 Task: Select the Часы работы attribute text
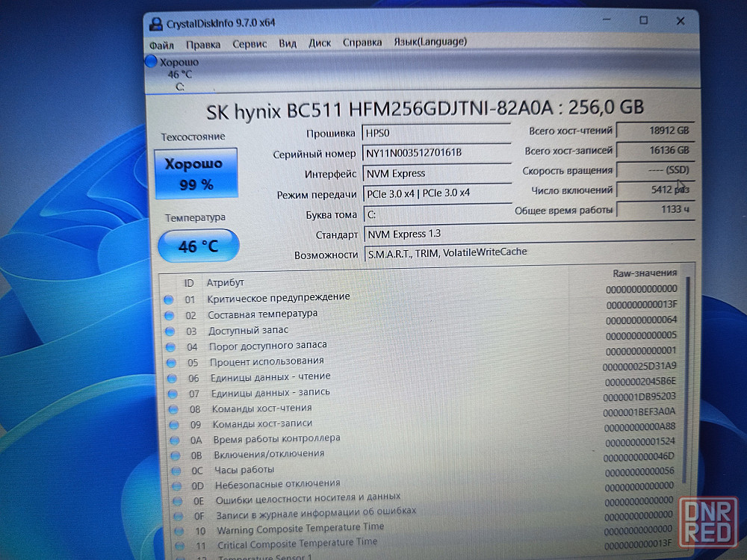[244, 470]
